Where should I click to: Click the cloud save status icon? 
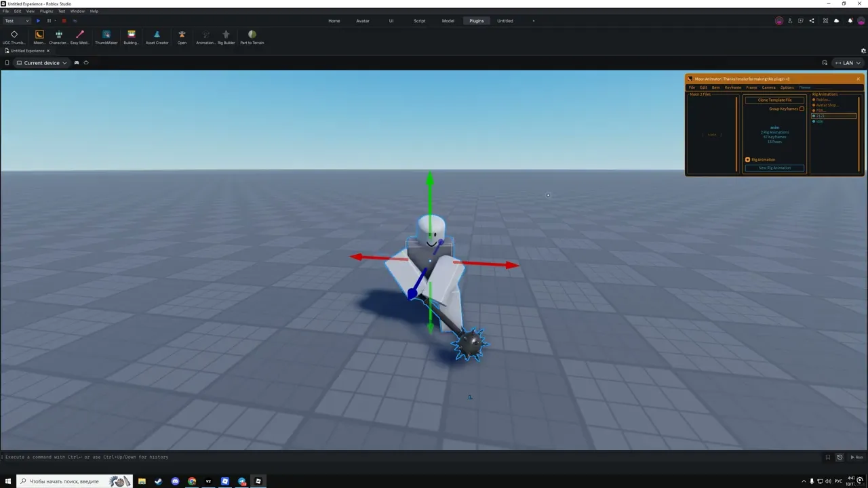pyautogui.click(x=836, y=21)
